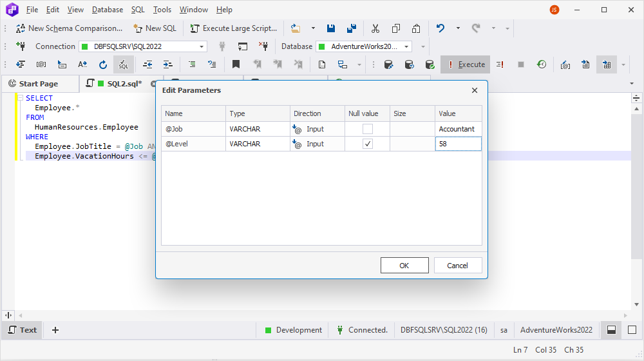
Task: Click the Direction cell for @Job
Action: [x=317, y=129]
